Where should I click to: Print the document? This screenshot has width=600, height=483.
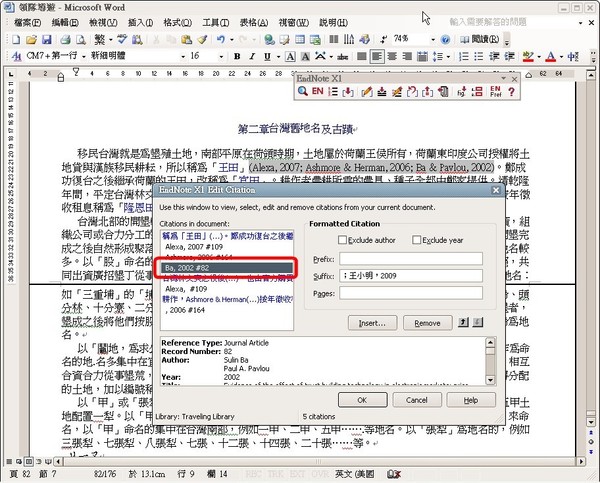(65, 39)
